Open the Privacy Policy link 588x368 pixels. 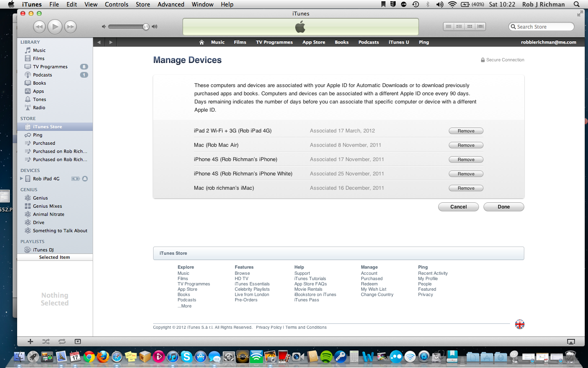269,327
